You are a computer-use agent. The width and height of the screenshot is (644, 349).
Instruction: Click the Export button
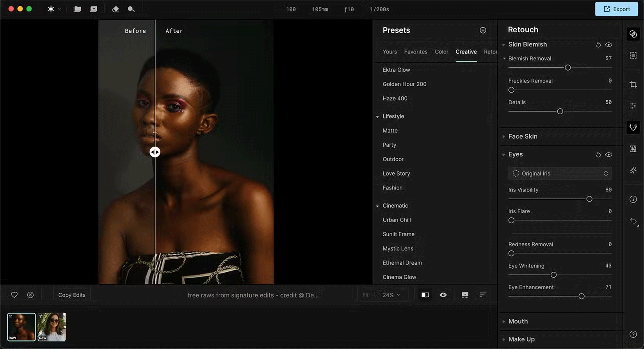pyautogui.click(x=616, y=9)
